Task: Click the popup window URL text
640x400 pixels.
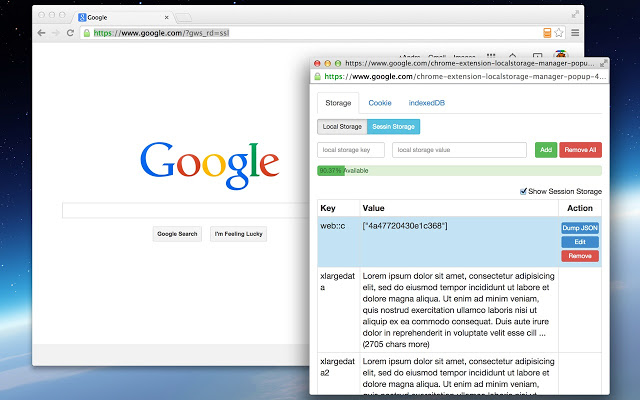Action: tap(465, 76)
